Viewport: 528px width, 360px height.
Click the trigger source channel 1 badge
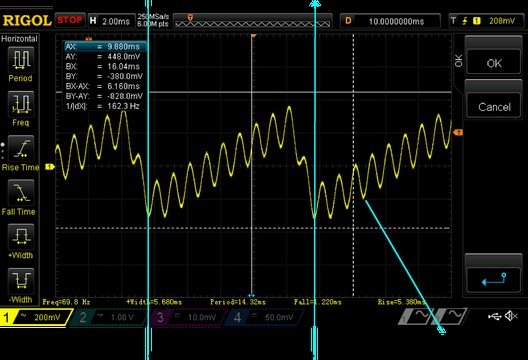(x=476, y=21)
